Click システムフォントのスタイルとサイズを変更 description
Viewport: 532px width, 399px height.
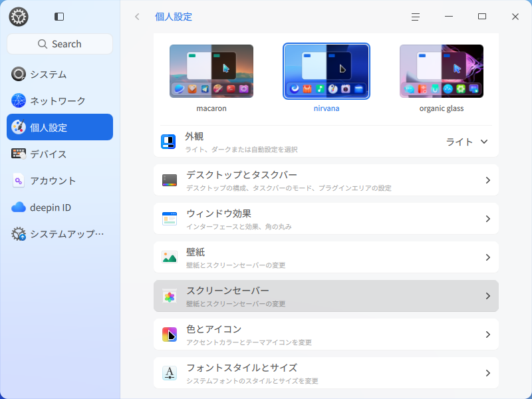252,380
